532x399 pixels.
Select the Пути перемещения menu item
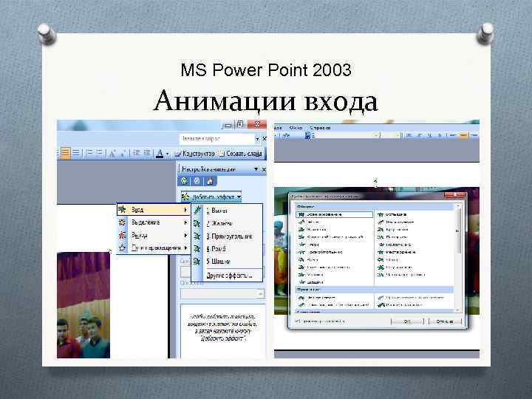153,248
